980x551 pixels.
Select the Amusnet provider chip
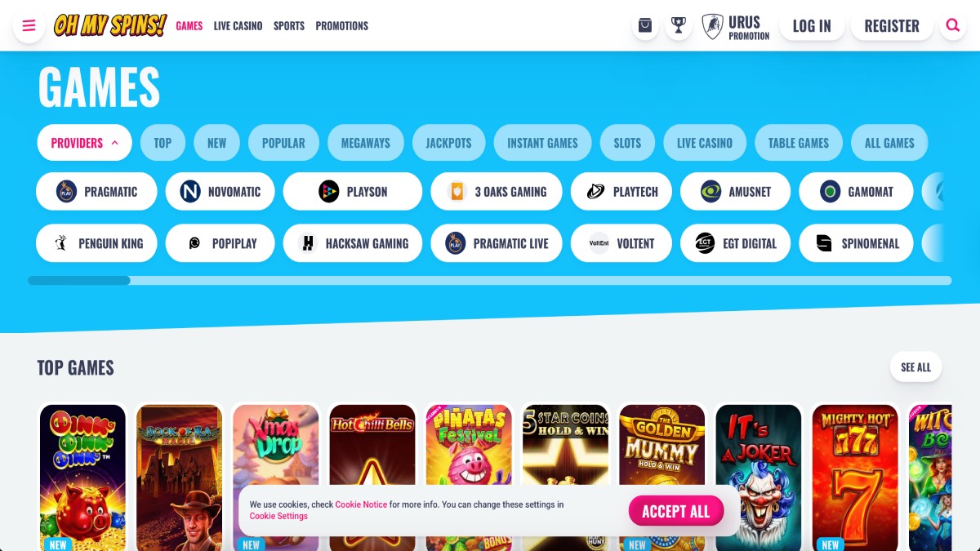click(x=735, y=192)
